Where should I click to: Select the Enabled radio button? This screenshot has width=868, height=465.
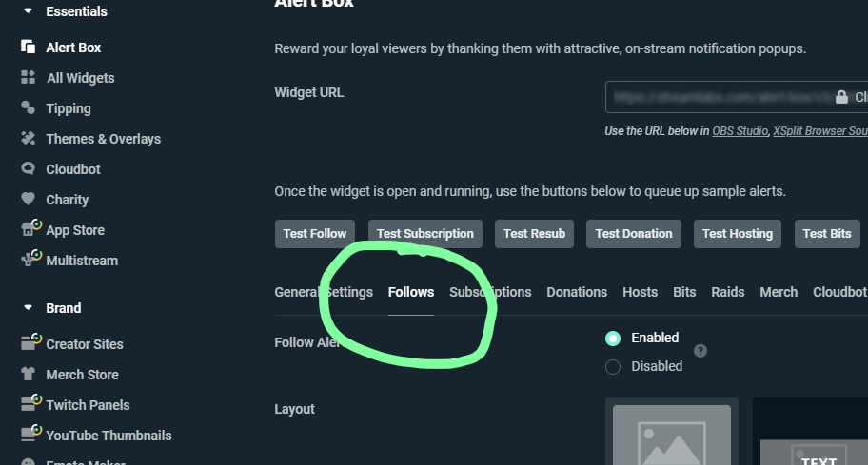(x=613, y=339)
